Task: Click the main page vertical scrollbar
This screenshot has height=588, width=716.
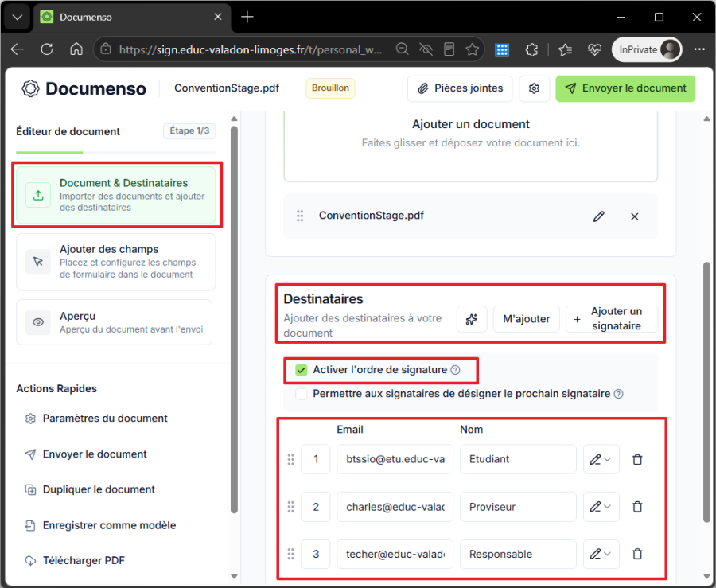Action: point(706,391)
